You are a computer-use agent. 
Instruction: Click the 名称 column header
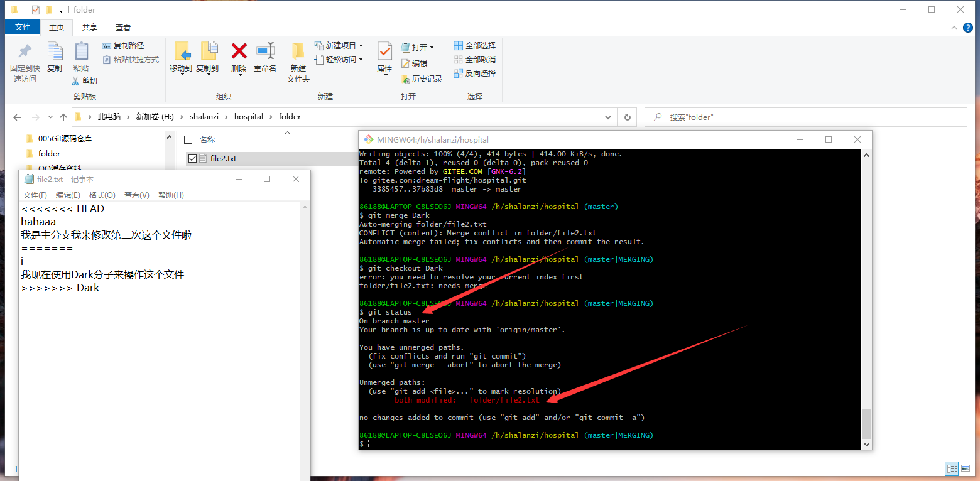(207, 139)
